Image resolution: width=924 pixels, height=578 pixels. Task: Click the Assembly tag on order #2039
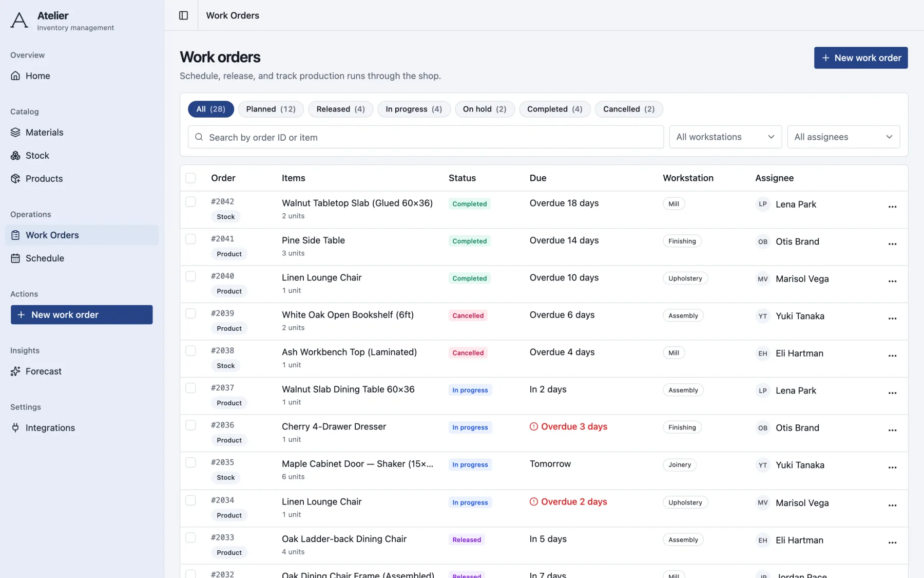[x=683, y=315]
